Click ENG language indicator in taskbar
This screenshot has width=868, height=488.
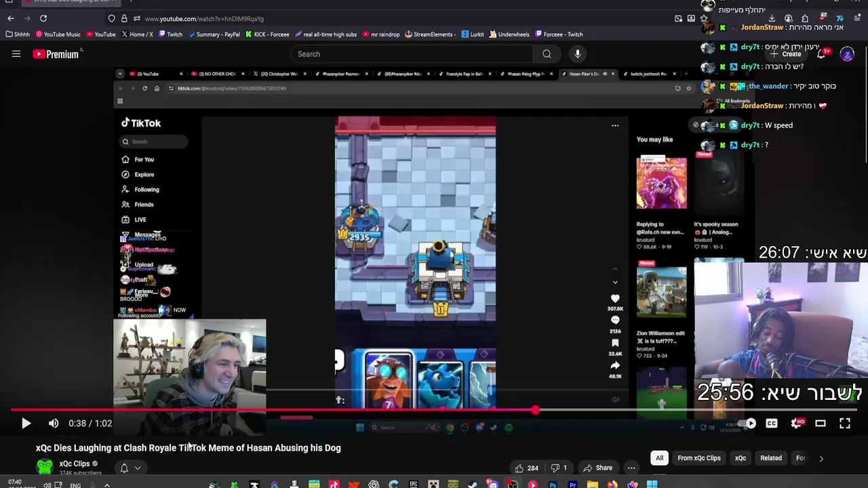[75, 485]
